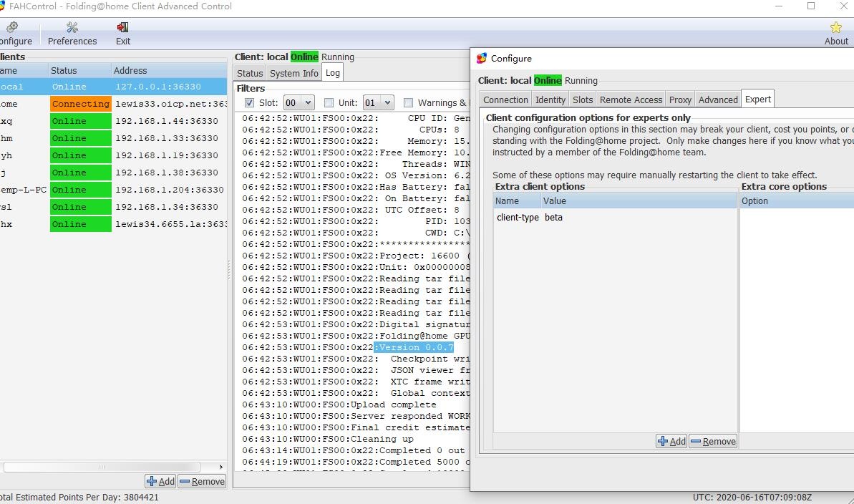
Task: Click the clients list horizontal scrollbar
Action: coord(102,467)
